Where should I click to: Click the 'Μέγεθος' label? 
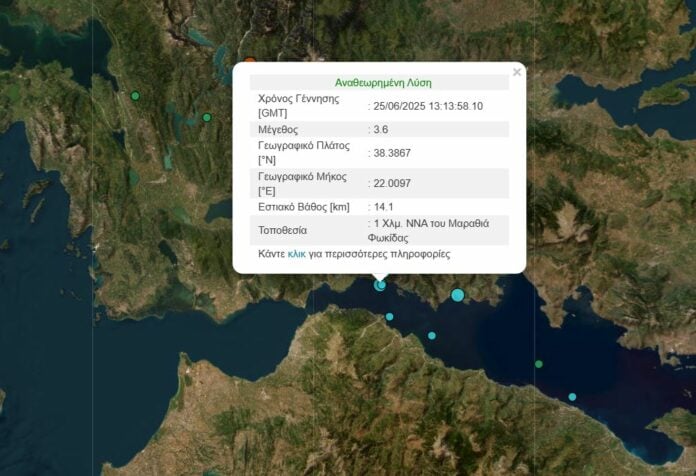pyautogui.click(x=278, y=130)
